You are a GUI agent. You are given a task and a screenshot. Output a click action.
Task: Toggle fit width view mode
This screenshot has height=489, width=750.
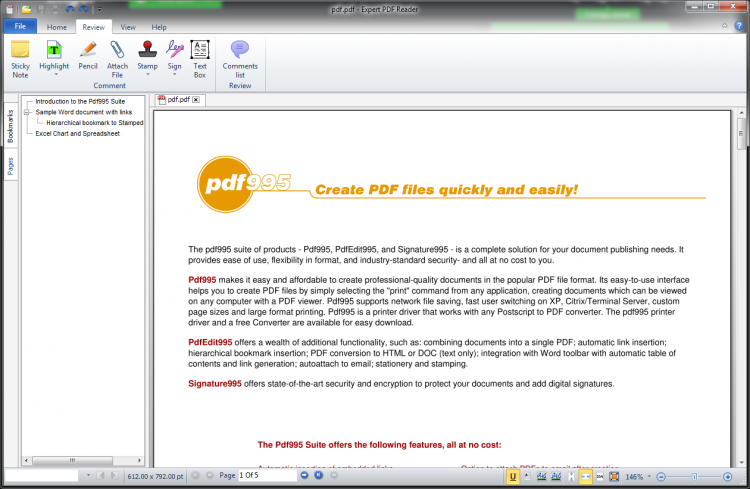(585, 477)
